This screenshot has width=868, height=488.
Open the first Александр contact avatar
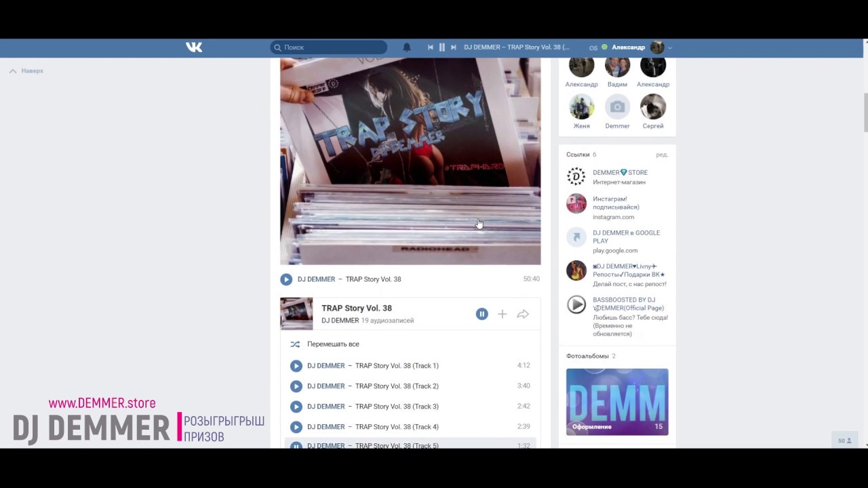point(581,67)
